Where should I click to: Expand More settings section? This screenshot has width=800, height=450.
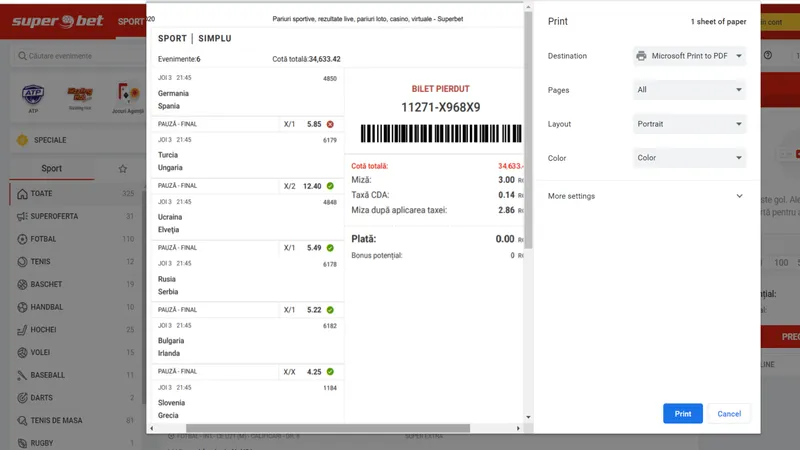(645, 196)
